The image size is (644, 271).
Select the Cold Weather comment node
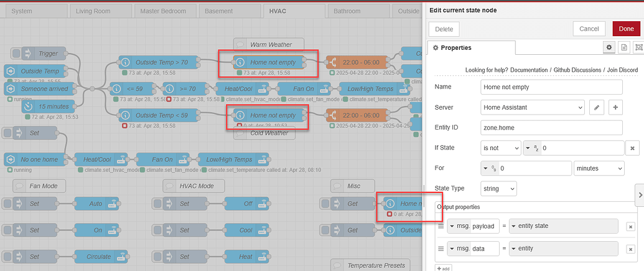click(265, 133)
